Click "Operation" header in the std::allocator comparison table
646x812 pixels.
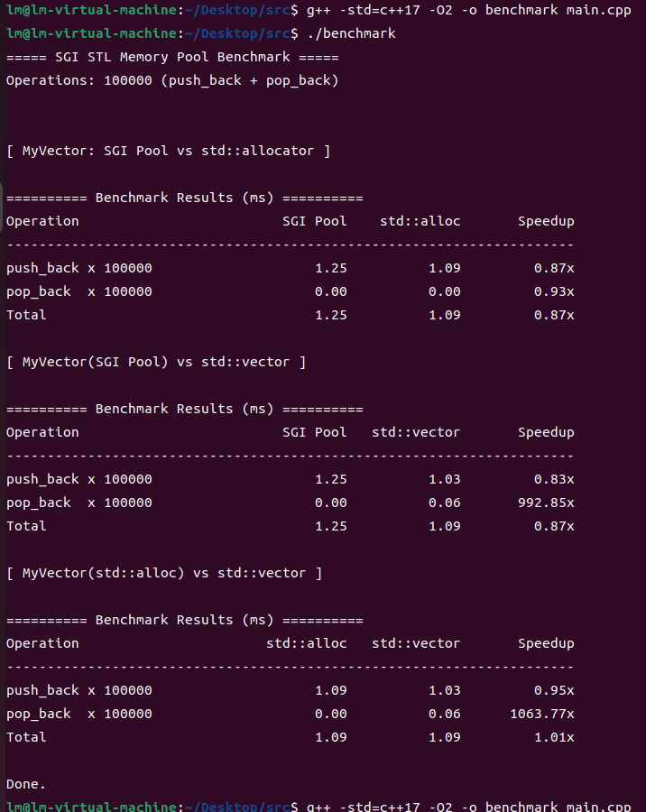42,222
